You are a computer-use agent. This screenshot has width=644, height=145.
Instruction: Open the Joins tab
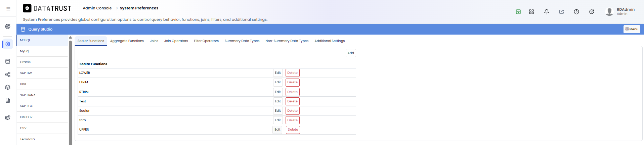click(x=154, y=41)
